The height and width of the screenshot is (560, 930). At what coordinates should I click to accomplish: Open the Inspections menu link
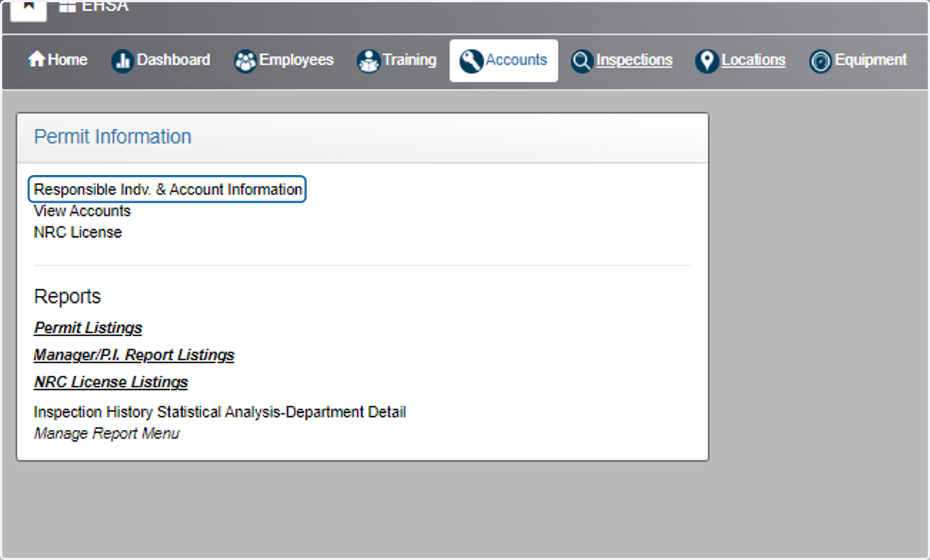635,60
